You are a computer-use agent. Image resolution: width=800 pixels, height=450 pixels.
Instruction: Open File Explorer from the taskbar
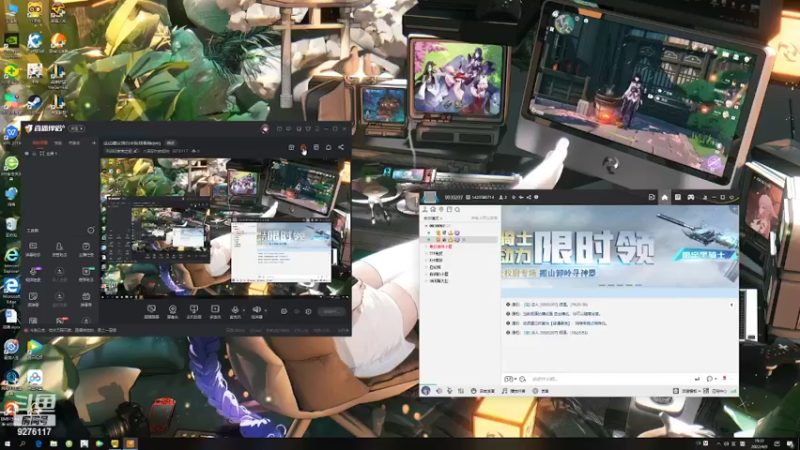tap(53, 444)
